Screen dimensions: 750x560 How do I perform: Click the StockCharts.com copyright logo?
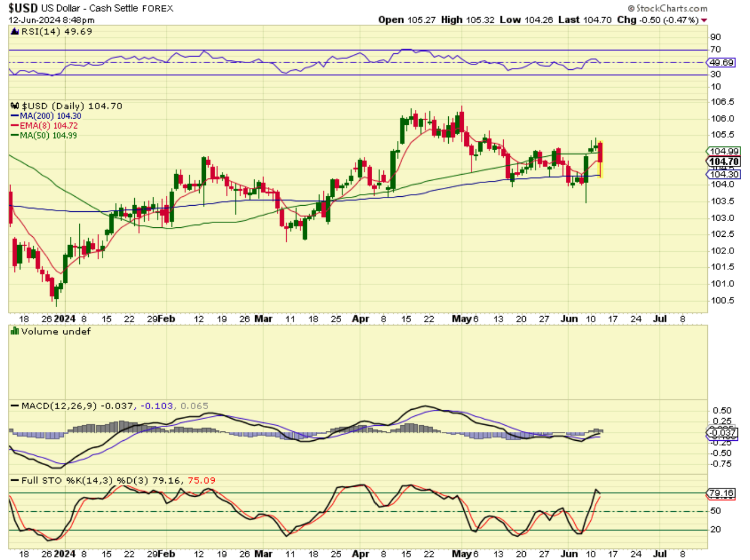pos(667,8)
